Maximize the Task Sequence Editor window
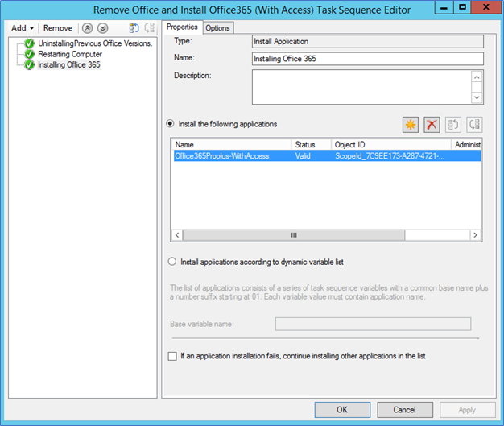This screenshot has width=504, height=426. (462, 7)
